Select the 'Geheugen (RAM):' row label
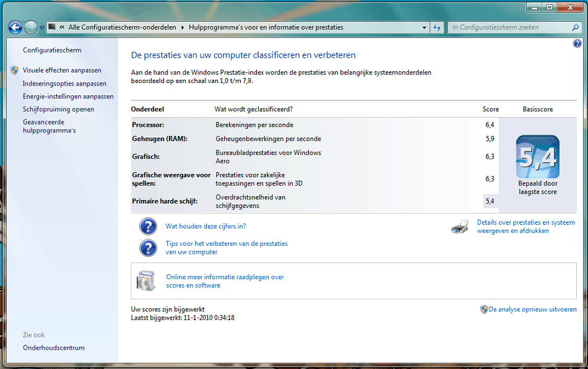 [160, 139]
